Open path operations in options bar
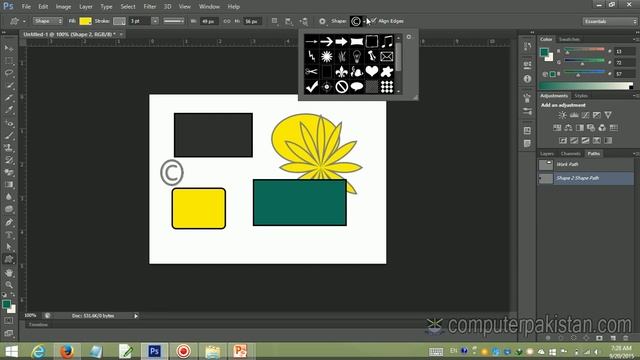The height and width of the screenshot is (360, 640). click(x=275, y=21)
